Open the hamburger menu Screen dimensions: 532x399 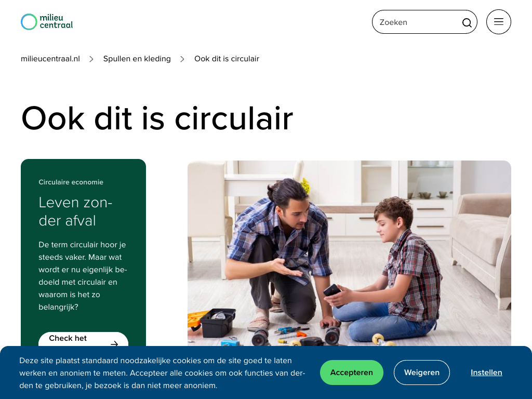(x=498, y=22)
